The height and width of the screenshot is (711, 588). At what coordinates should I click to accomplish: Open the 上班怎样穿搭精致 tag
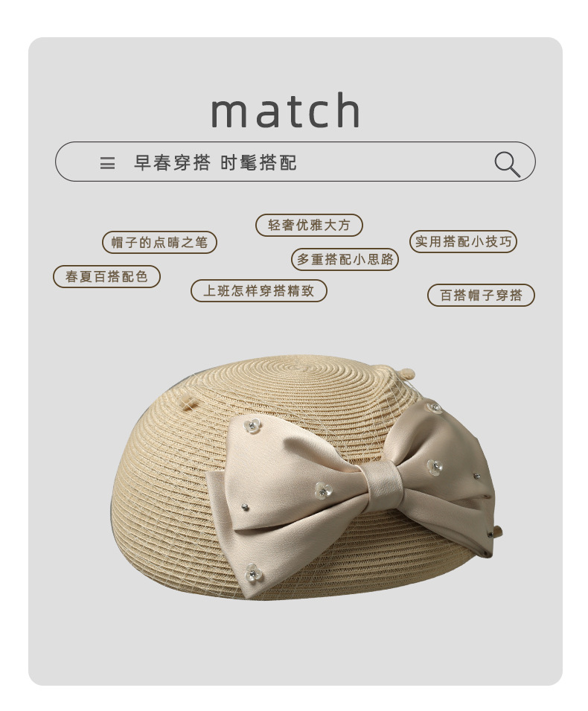[259, 290]
